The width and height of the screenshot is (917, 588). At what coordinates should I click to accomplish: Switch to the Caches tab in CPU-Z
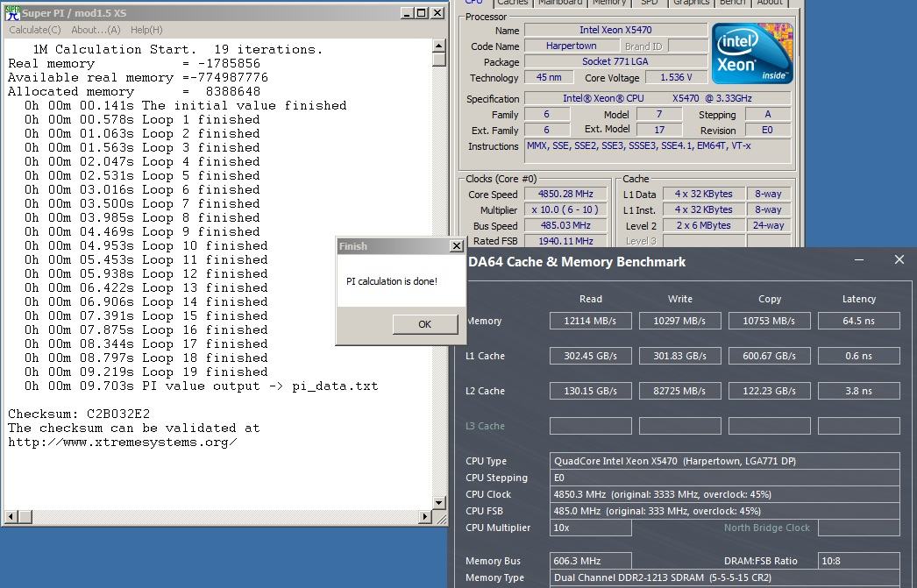point(513,3)
